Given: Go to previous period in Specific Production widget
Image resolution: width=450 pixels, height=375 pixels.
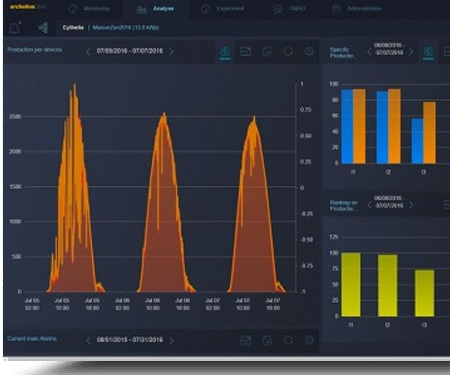Looking at the screenshot, I should tap(369, 52).
